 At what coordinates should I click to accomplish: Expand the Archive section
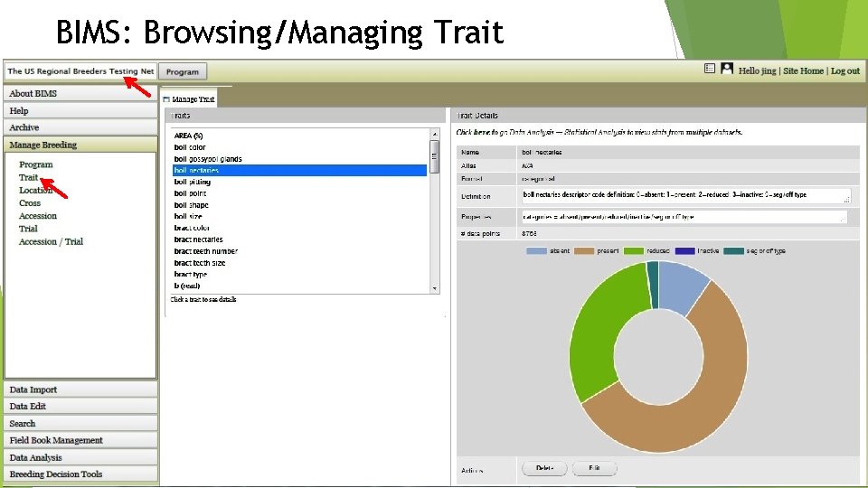tap(80, 127)
